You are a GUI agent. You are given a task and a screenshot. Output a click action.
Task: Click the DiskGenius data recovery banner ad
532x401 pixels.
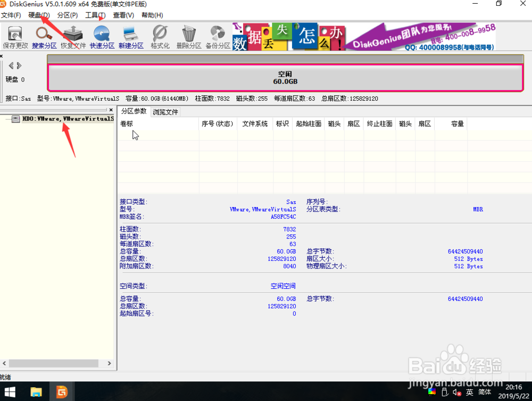(364, 37)
